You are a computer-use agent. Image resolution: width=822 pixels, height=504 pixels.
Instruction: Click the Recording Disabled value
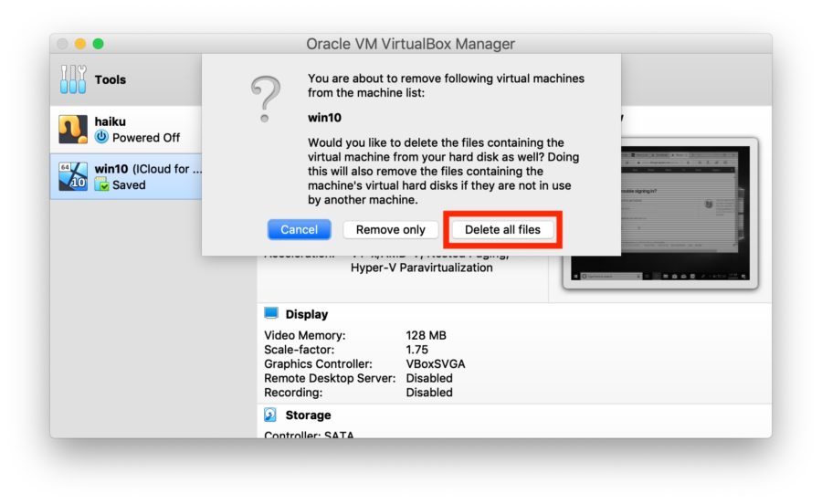click(x=429, y=393)
